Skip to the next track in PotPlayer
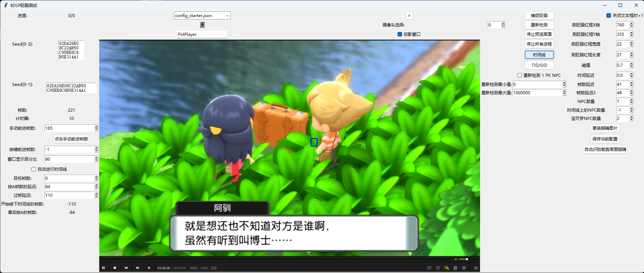Image resolution: width=644 pixels, height=273 pixels. coord(138,268)
